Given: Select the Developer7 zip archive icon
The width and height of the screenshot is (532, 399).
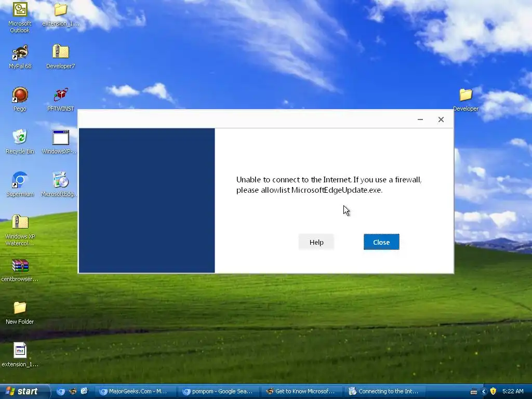Looking at the screenshot, I should (60, 57).
